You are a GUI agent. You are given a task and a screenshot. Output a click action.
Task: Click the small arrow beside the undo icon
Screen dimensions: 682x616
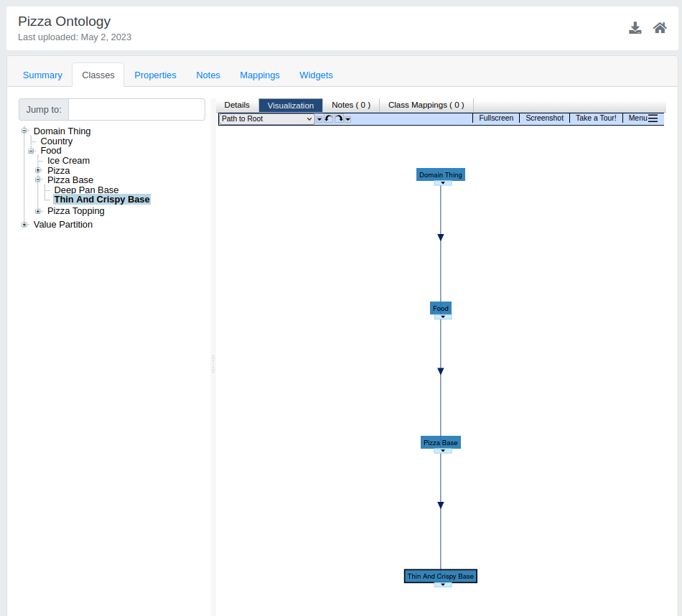319,118
